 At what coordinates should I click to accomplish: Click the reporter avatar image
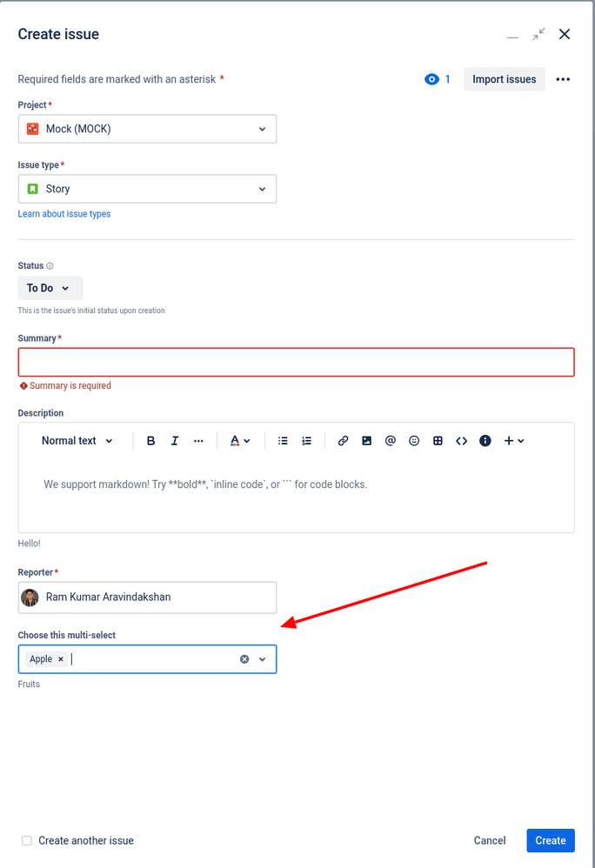pyautogui.click(x=30, y=598)
